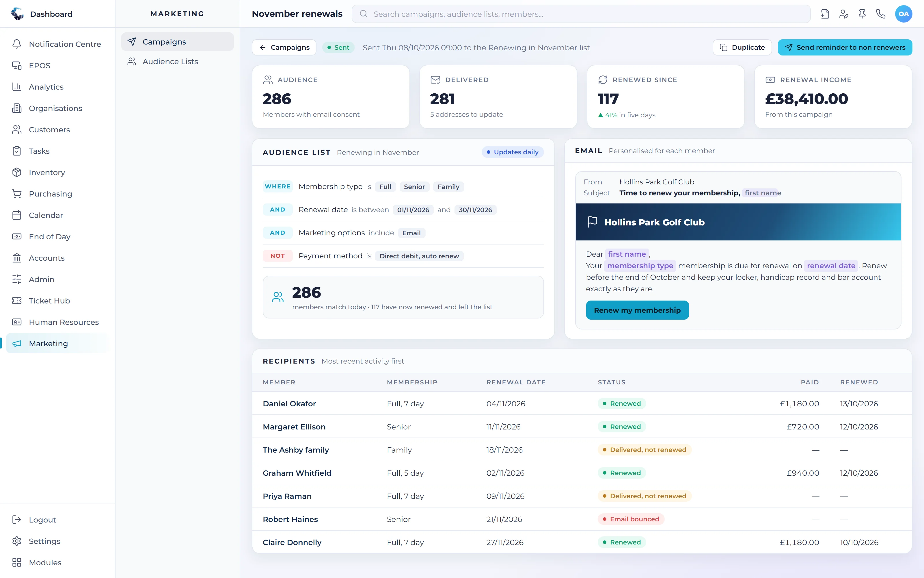The height and width of the screenshot is (578, 924).
Task: Click Send reminder to non renewers
Action: [x=845, y=47]
